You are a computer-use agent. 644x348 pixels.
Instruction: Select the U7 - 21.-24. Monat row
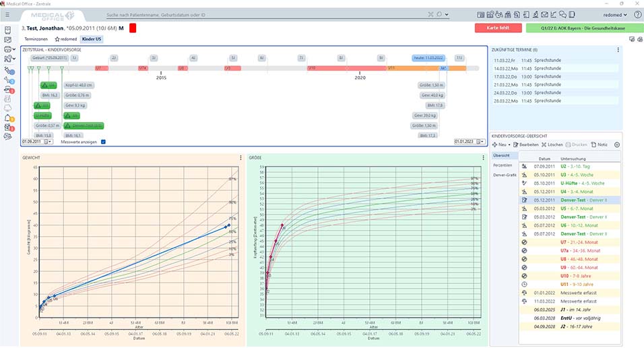(570, 242)
